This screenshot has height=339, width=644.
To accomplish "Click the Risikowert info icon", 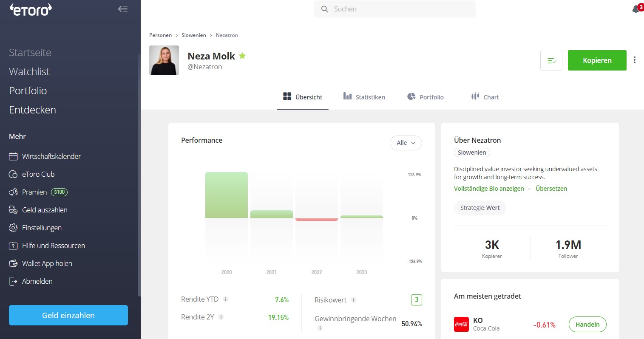I will tap(354, 300).
